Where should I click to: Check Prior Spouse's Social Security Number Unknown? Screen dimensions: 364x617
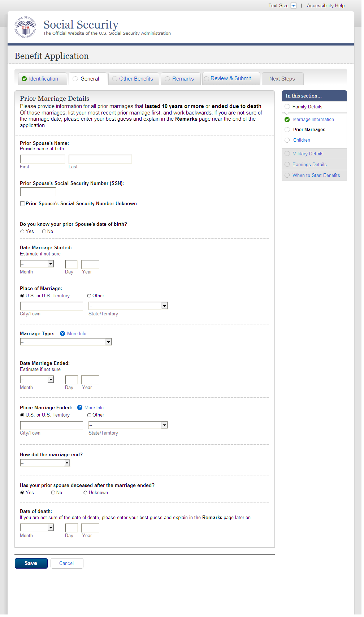[x=22, y=204]
